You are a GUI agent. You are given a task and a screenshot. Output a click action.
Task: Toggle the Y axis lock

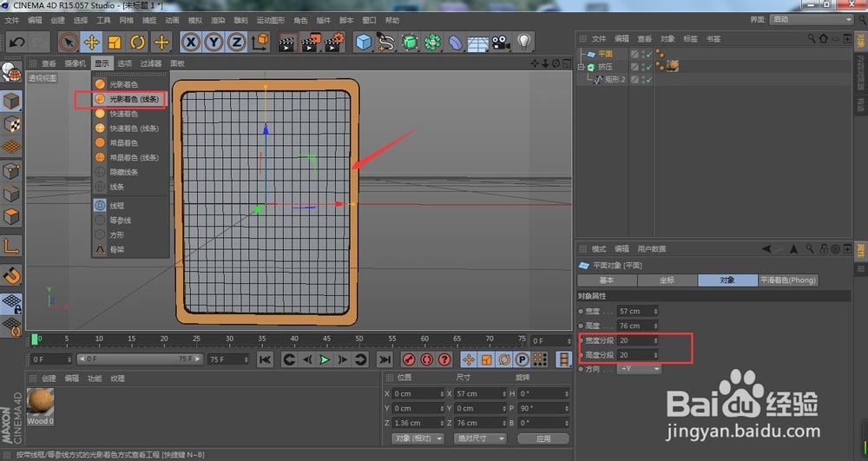pos(214,42)
